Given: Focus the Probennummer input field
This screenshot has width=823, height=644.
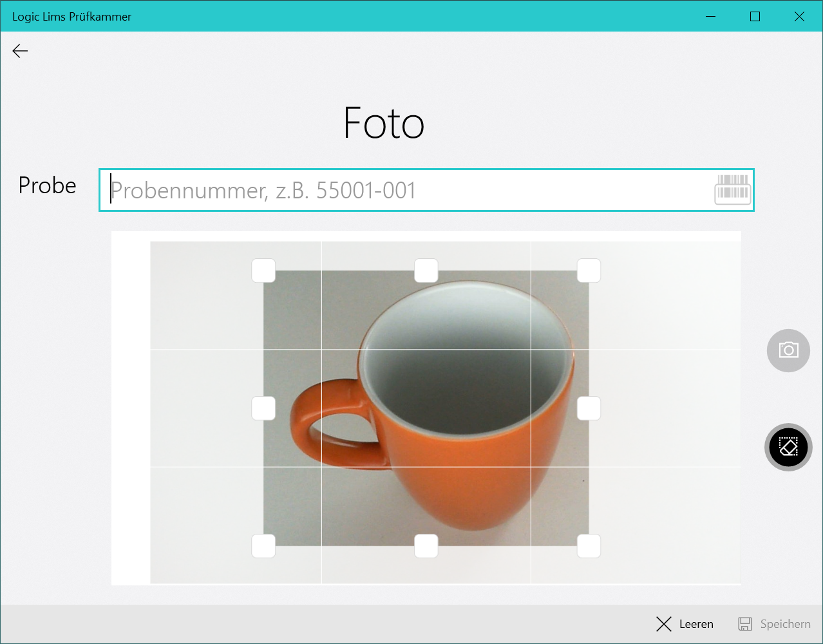Looking at the screenshot, I should click(426, 190).
